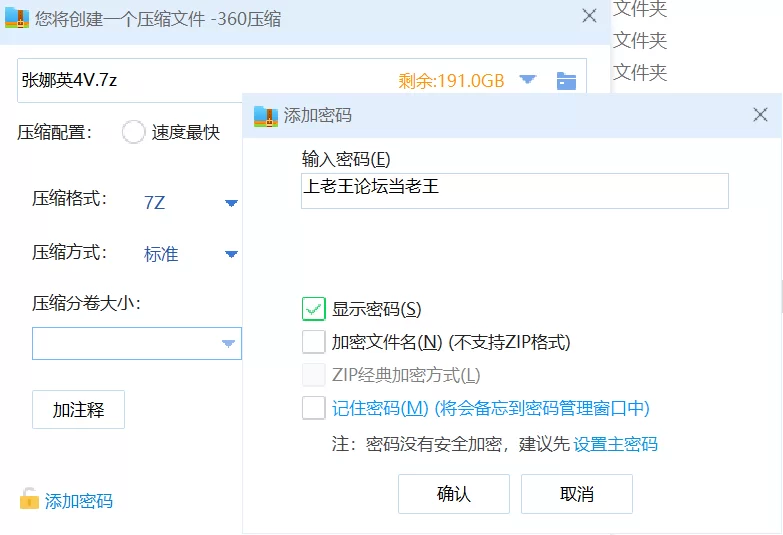Open the 添加密码 link at bottom left

pos(78,501)
